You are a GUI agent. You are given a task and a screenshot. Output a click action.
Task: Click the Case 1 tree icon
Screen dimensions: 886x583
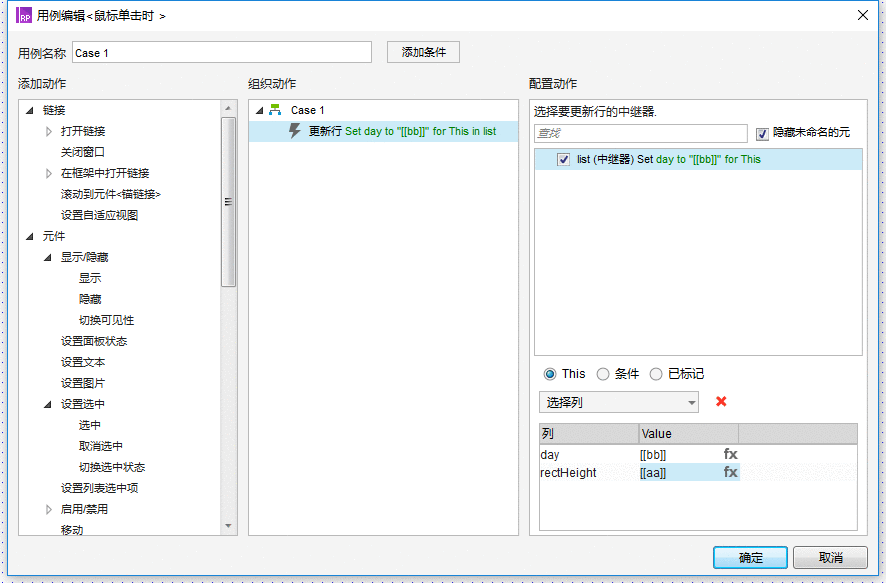click(275, 110)
